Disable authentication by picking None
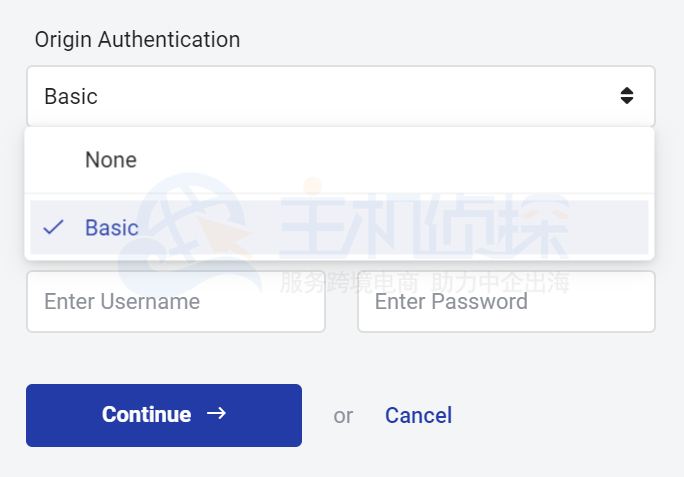684x477 pixels. tap(111, 160)
